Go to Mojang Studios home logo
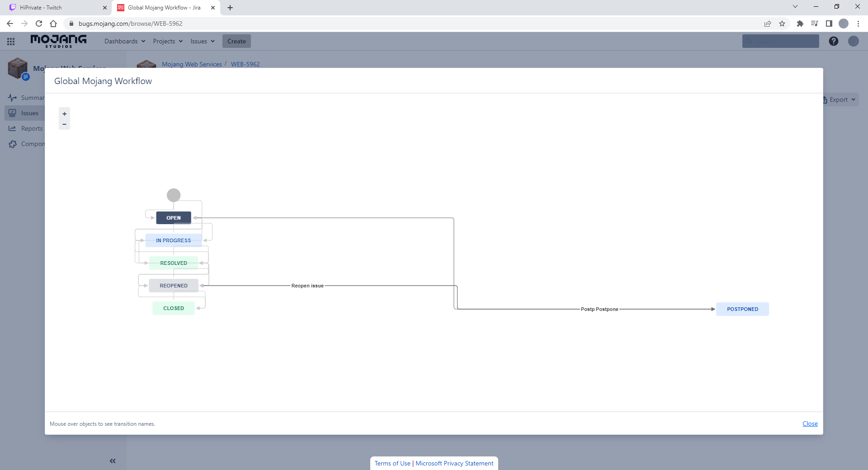This screenshot has width=868, height=470. [58, 41]
